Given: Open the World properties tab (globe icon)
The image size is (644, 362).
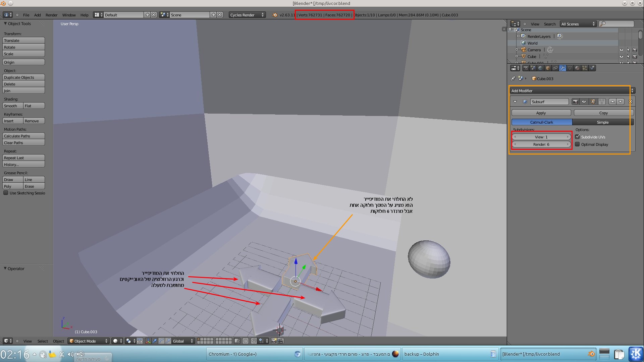Looking at the screenshot, I should 540,68.
